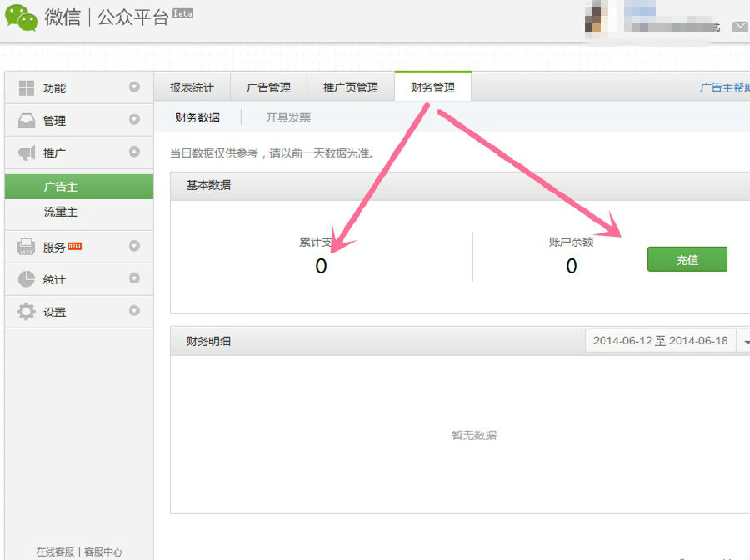The width and height of the screenshot is (750, 560).
Task: Open the date range dropdown for 财务明细
Action: click(744, 341)
